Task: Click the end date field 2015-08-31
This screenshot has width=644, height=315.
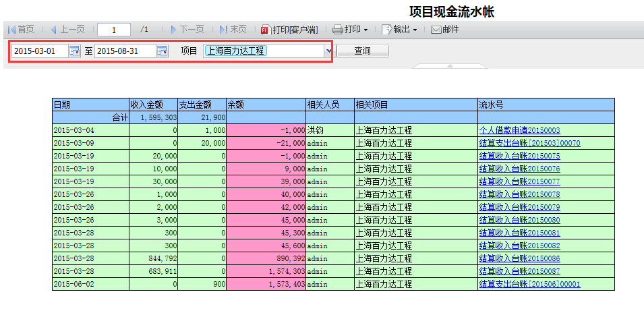Action: point(125,51)
